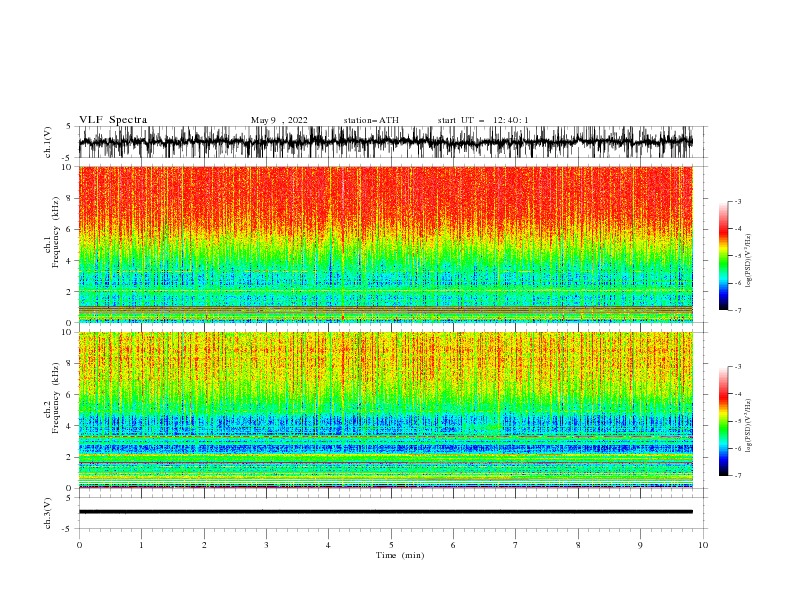792x612 pixels.
Task: Click the ch.1 waveform trace
Action: tap(385, 142)
